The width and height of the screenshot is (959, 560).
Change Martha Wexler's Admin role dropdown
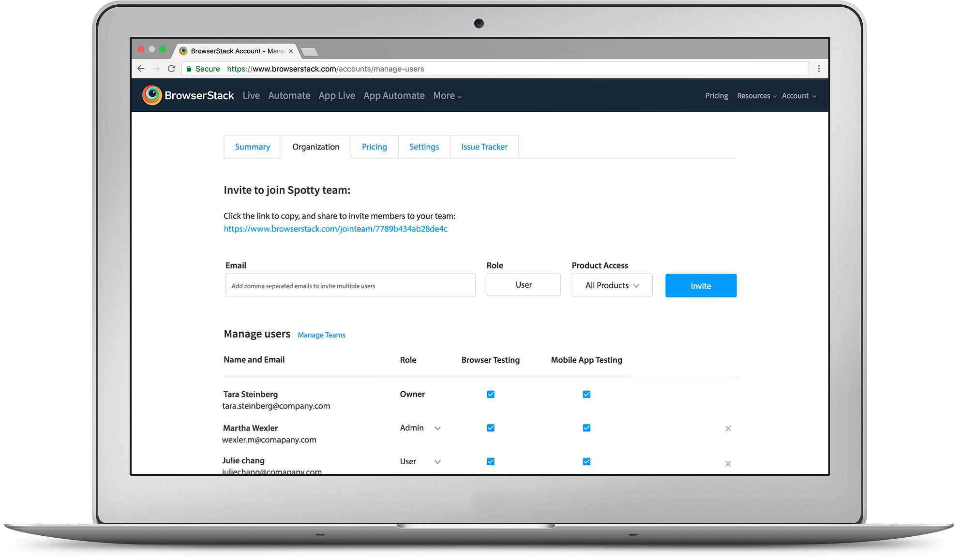tap(437, 428)
